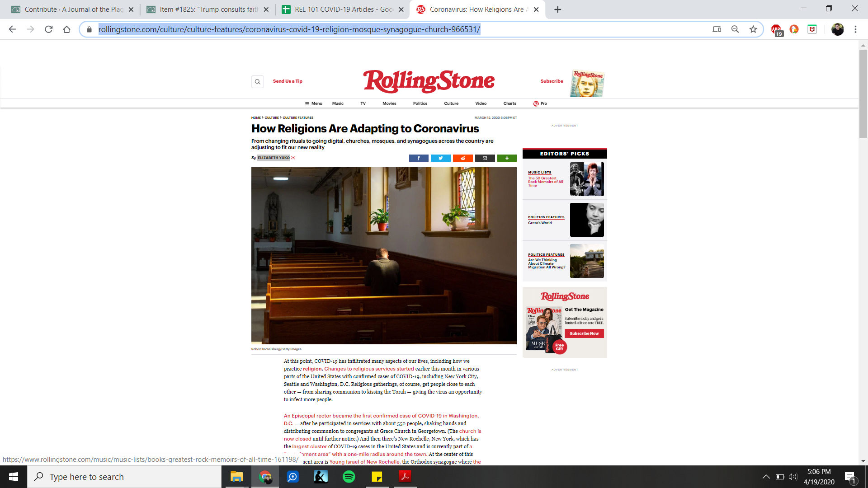The height and width of the screenshot is (488, 868).
Task: Share article via Reddit icon
Action: pos(462,158)
